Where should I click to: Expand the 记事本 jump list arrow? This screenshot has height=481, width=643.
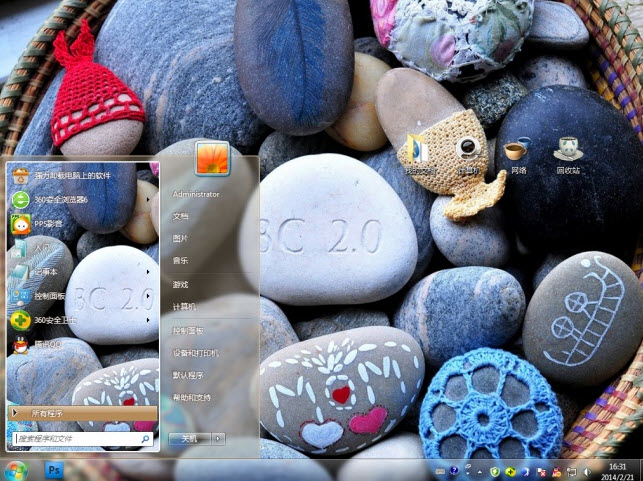(x=148, y=272)
